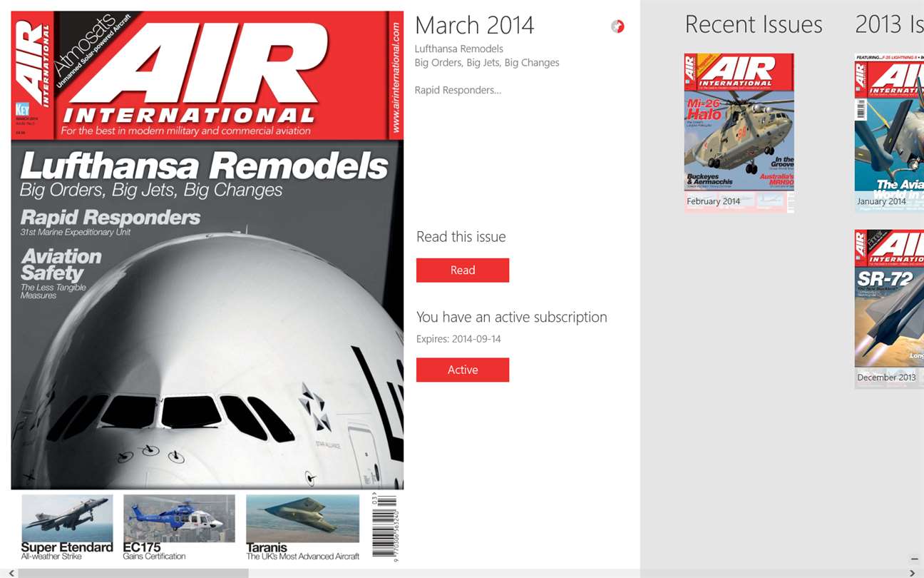
Task: Open the Read button for this issue
Action: pos(463,270)
